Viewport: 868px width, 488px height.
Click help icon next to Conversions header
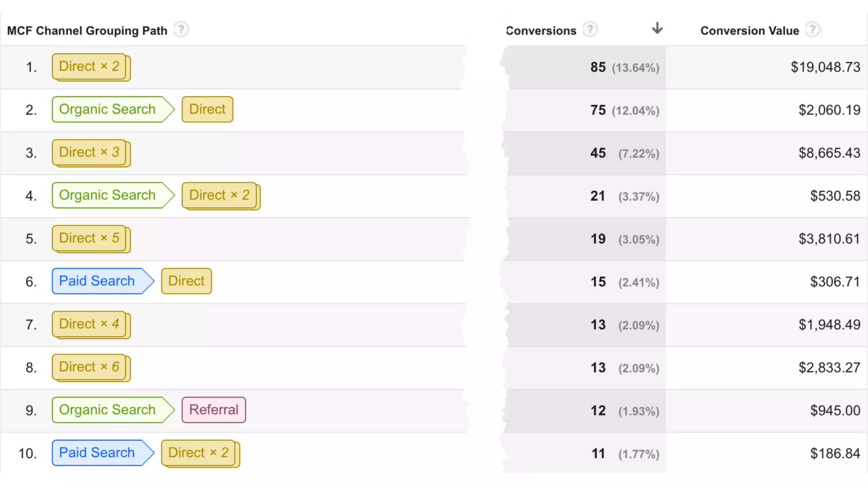[x=590, y=30]
